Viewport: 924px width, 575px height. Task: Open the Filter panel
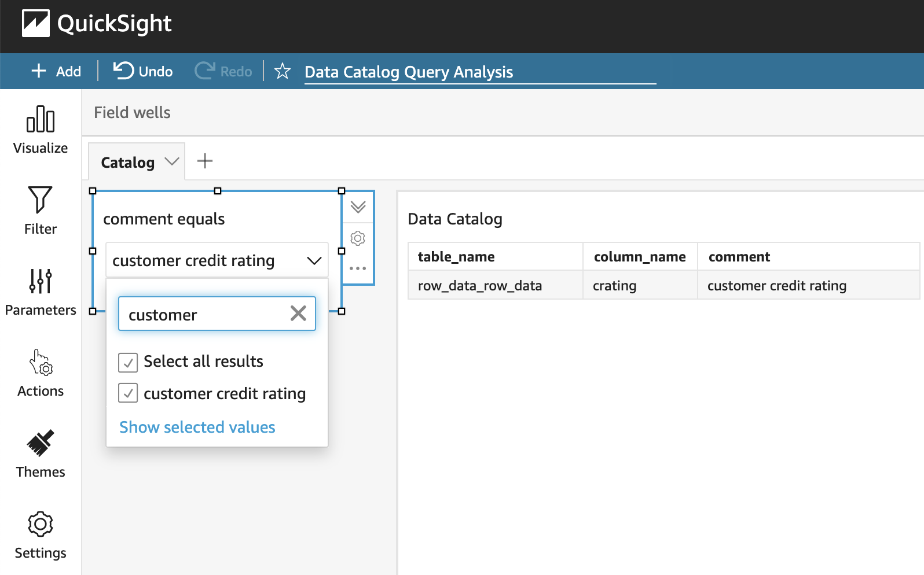[41, 211]
